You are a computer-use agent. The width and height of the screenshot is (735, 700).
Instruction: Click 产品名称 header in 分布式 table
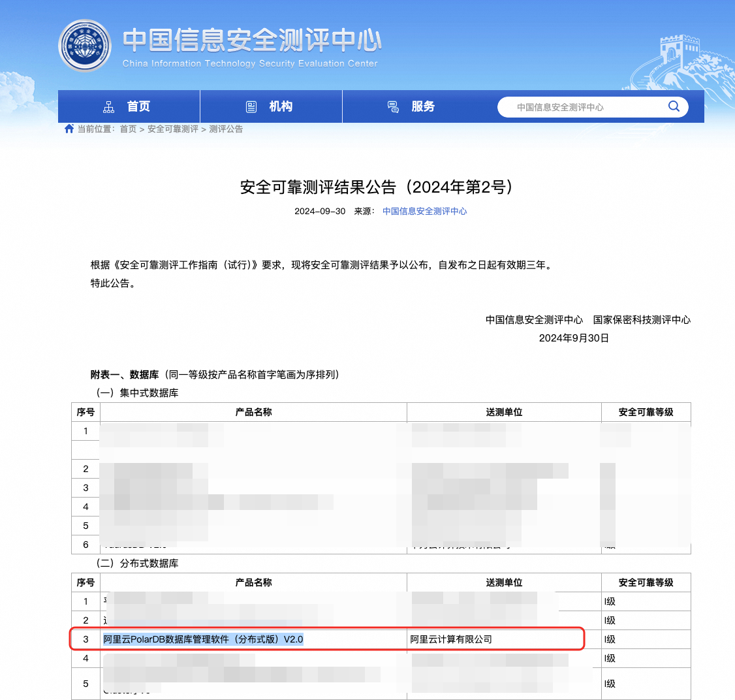(x=253, y=582)
